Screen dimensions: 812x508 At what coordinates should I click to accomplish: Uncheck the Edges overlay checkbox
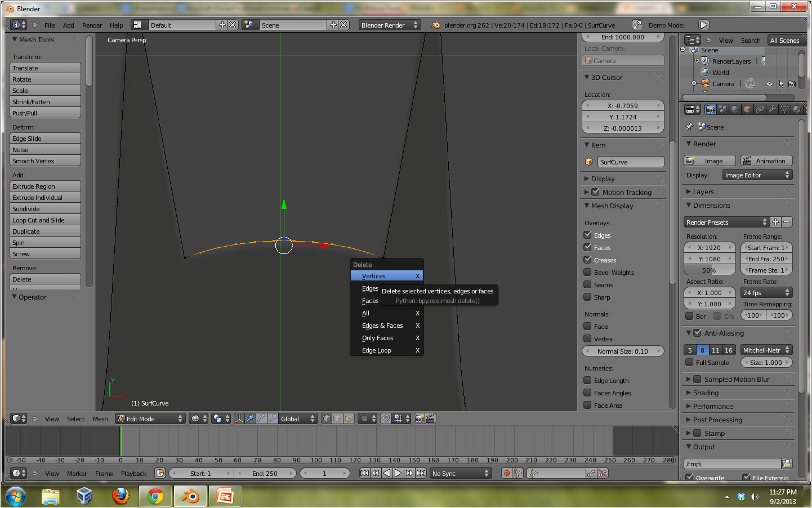(587, 235)
